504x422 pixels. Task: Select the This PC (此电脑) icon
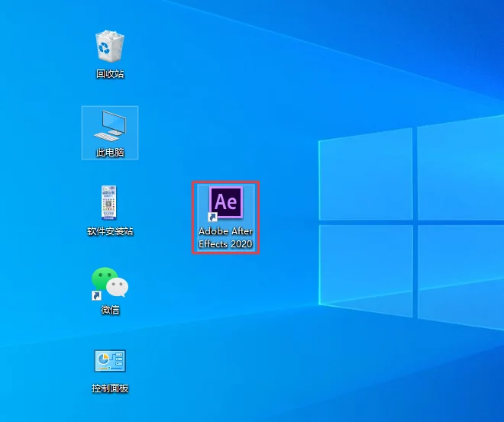(110, 126)
